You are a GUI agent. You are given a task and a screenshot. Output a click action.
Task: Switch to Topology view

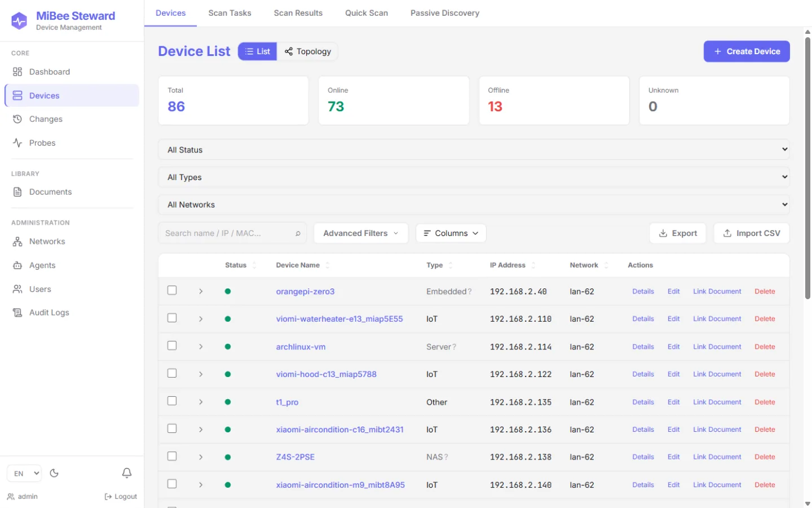307,51
